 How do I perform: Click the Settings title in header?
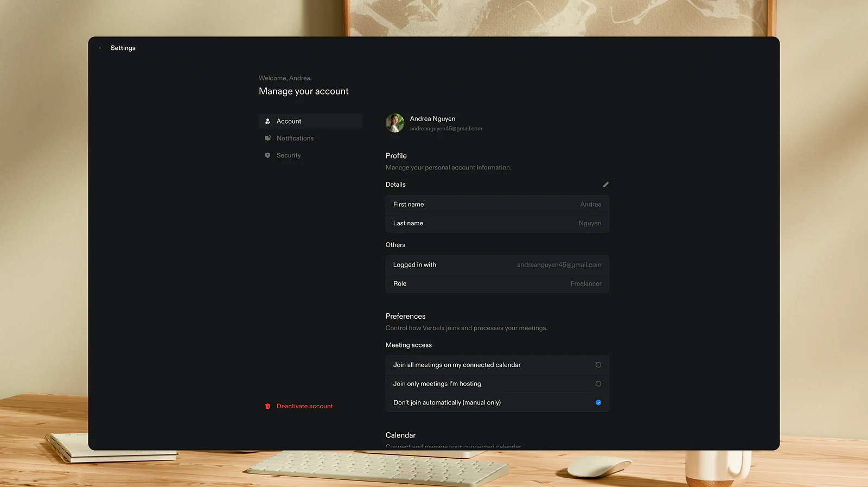point(123,48)
